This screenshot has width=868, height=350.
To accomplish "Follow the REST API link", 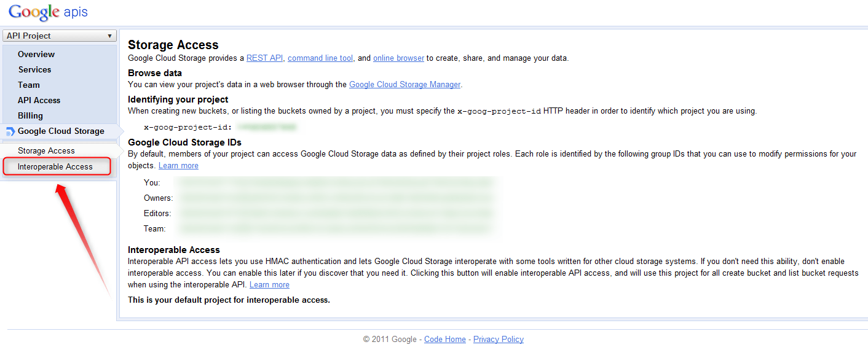I will 265,58.
